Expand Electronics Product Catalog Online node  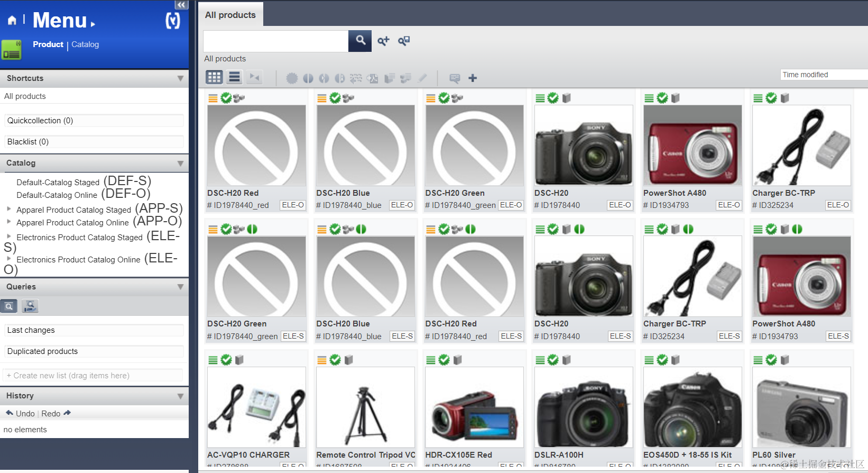[x=8, y=258]
